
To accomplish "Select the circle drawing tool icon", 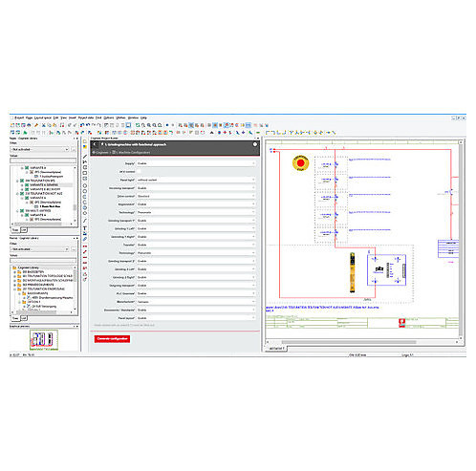I will 85,185.
